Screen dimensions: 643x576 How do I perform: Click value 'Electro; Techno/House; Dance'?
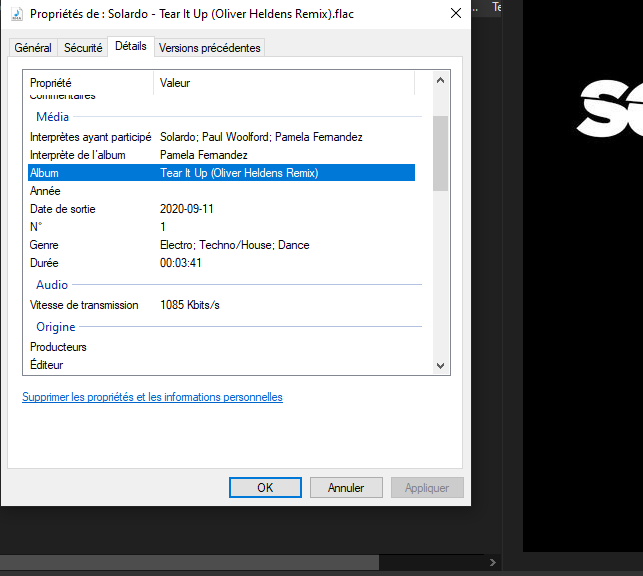pyautogui.click(x=235, y=245)
